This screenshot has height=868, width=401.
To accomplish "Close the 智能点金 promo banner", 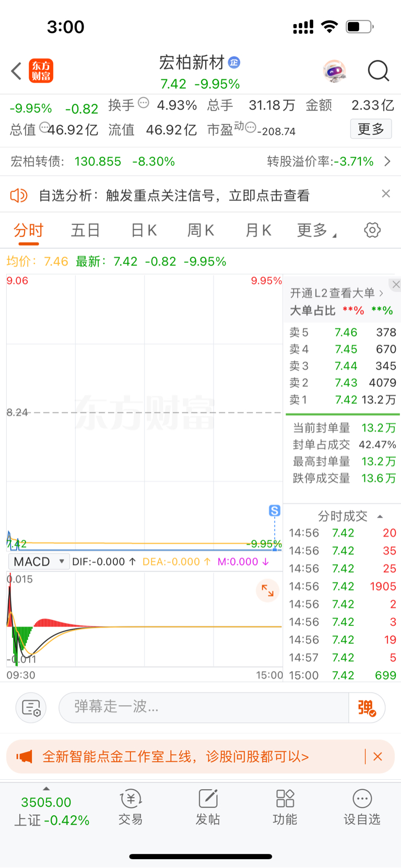I will 378,756.
